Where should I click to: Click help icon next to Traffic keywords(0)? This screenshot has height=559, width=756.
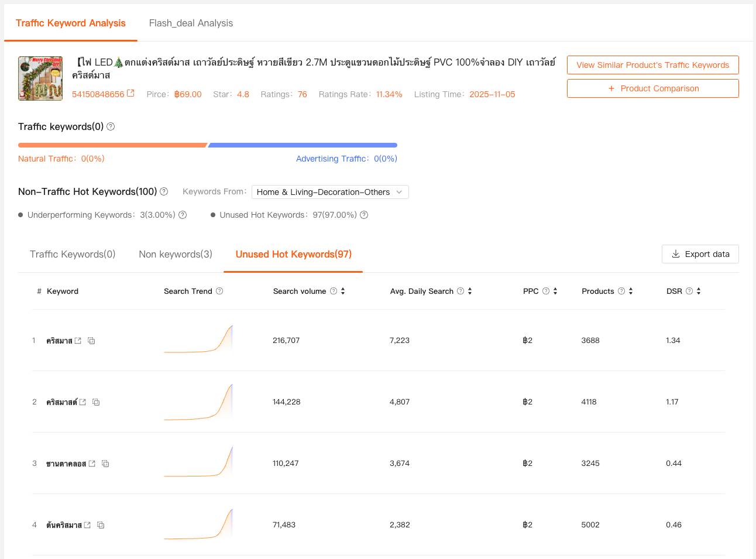(111, 126)
